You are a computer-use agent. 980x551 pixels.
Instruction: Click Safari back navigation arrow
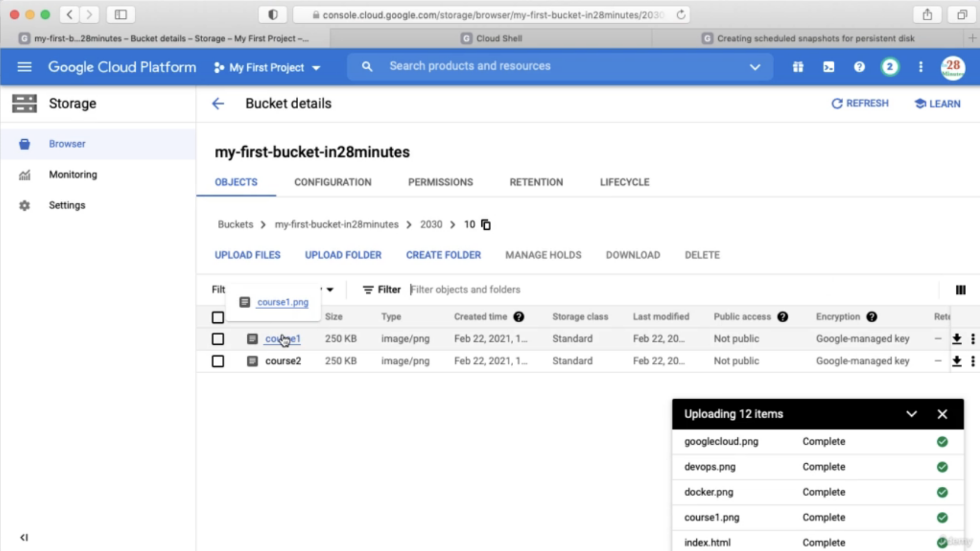(69, 14)
